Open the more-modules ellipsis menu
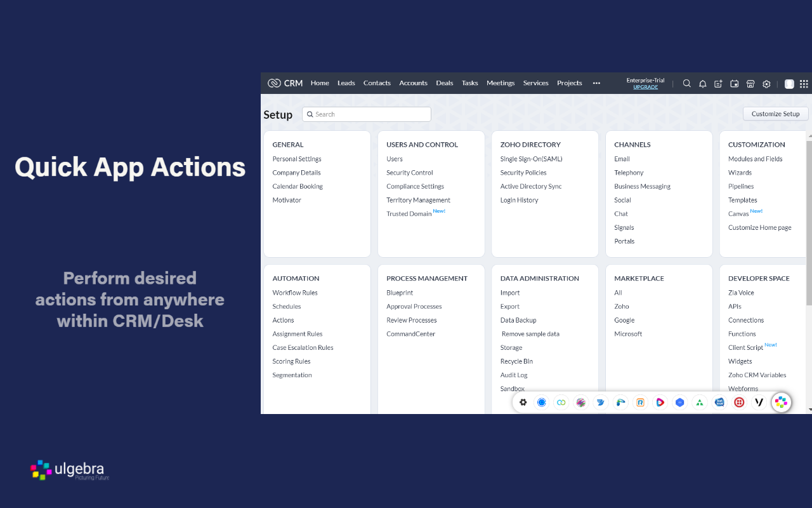Image resolution: width=812 pixels, height=508 pixels. point(596,83)
